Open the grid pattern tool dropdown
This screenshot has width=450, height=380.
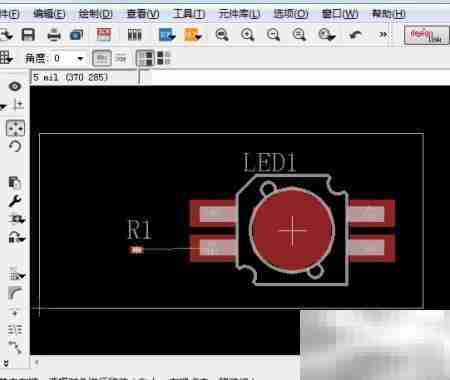(17, 275)
